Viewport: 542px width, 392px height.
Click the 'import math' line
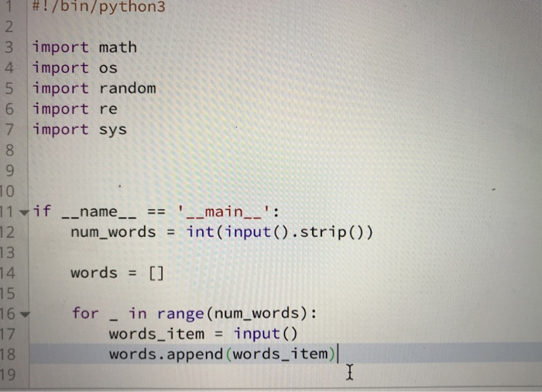84,47
